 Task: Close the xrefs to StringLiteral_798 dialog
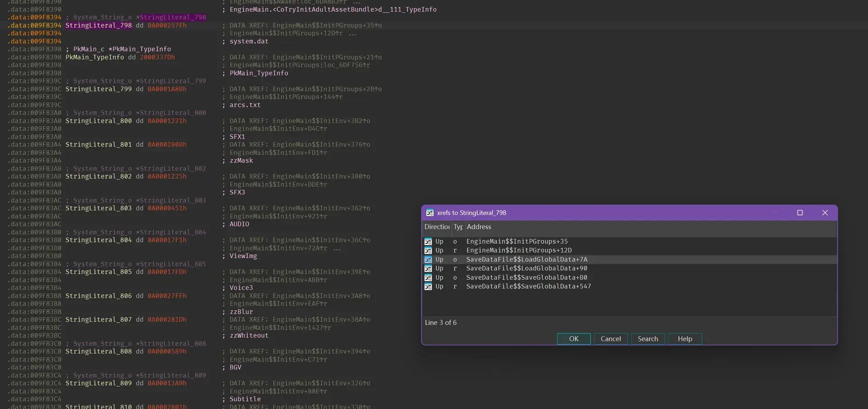tap(825, 213)
